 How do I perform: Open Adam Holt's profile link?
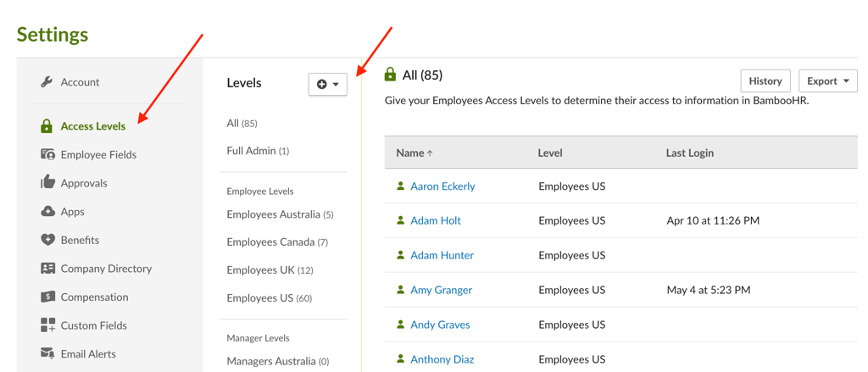[x=436, y=220]
